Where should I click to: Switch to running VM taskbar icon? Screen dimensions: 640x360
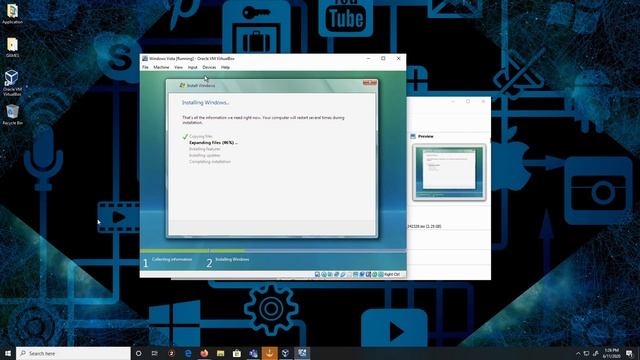point(302,353)
